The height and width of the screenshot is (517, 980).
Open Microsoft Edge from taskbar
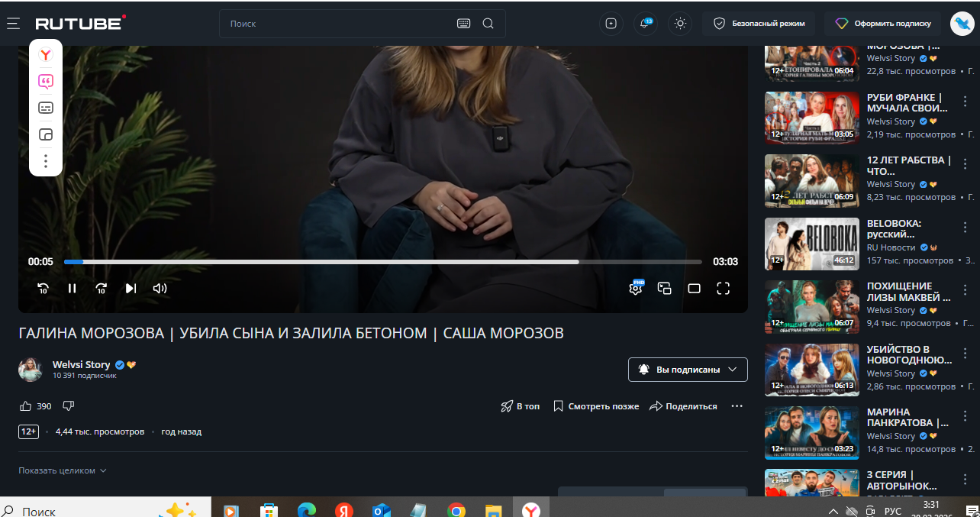click(307, 510)
